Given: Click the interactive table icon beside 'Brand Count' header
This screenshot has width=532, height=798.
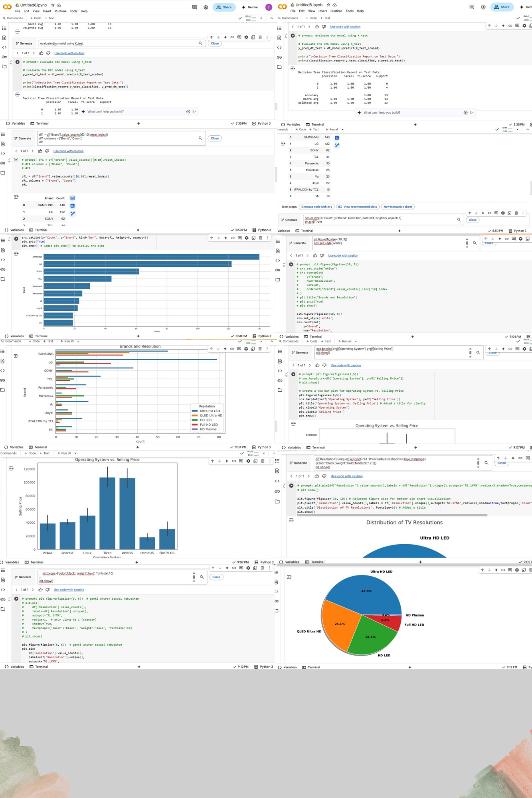Looking at the screenshot, I should click(x=73, y=198).
